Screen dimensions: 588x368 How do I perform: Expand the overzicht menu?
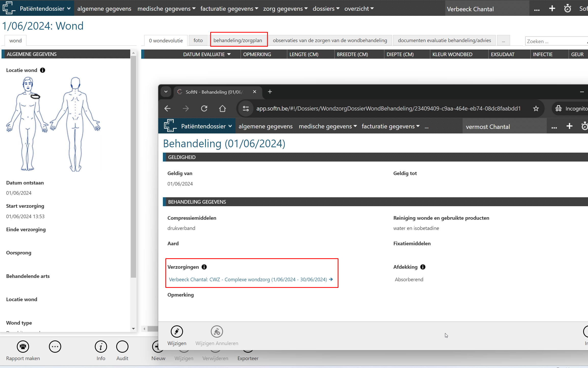pos(359,9)
